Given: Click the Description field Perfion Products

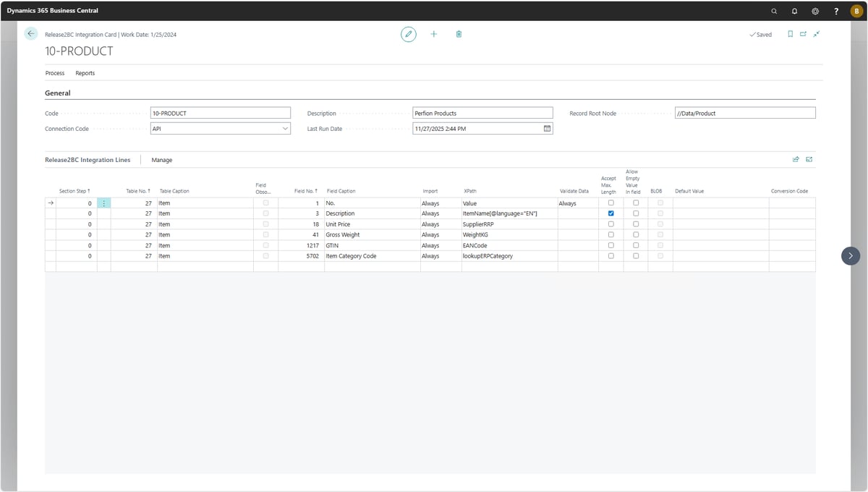Looking at the screenshot, I should 482,113.
